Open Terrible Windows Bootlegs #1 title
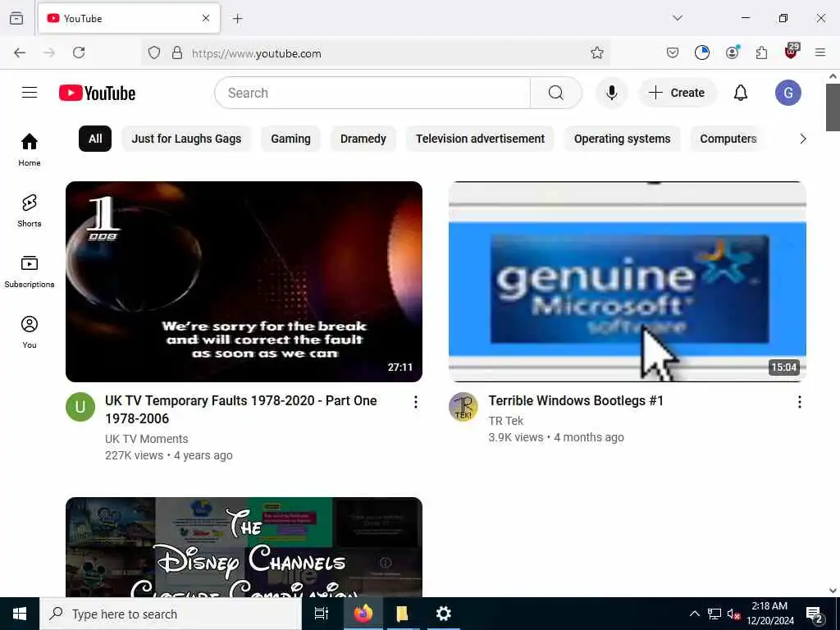Viewport: 840px width, 630px height. (576, 400)
